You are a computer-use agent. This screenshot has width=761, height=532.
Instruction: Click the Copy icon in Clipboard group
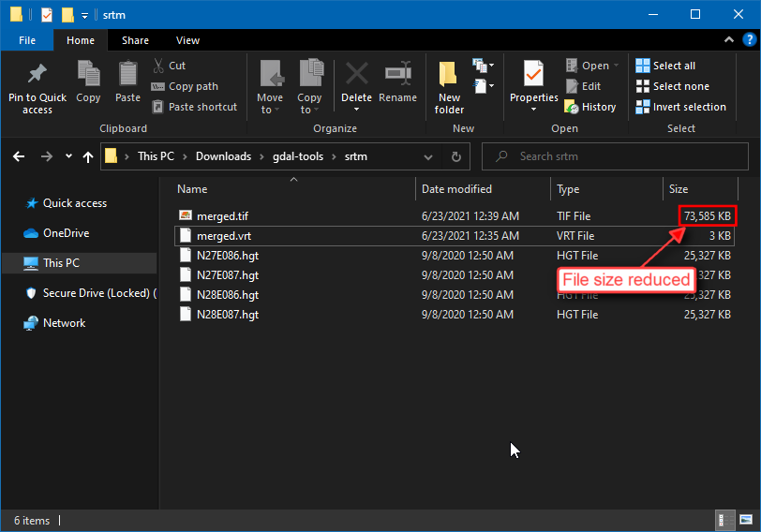click(x=88, y=75)
